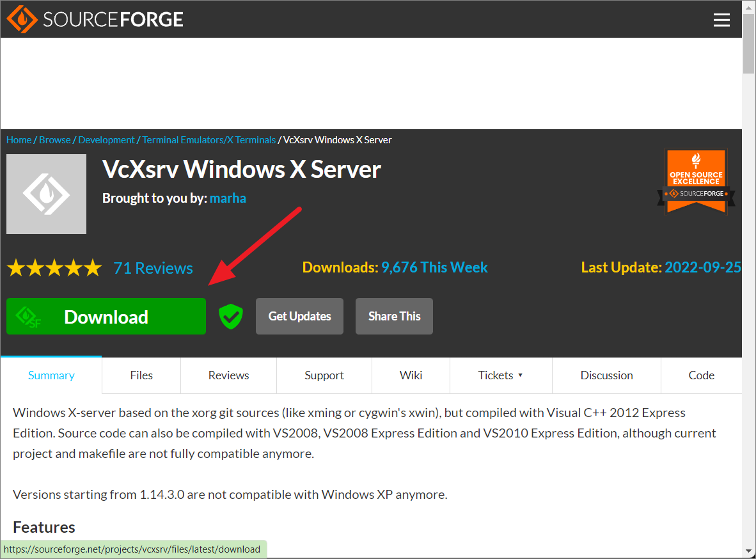Switch to the Reviews tab
Image resolution: width=756 pixels, height=559 pixels.
(x=228, y=375)
